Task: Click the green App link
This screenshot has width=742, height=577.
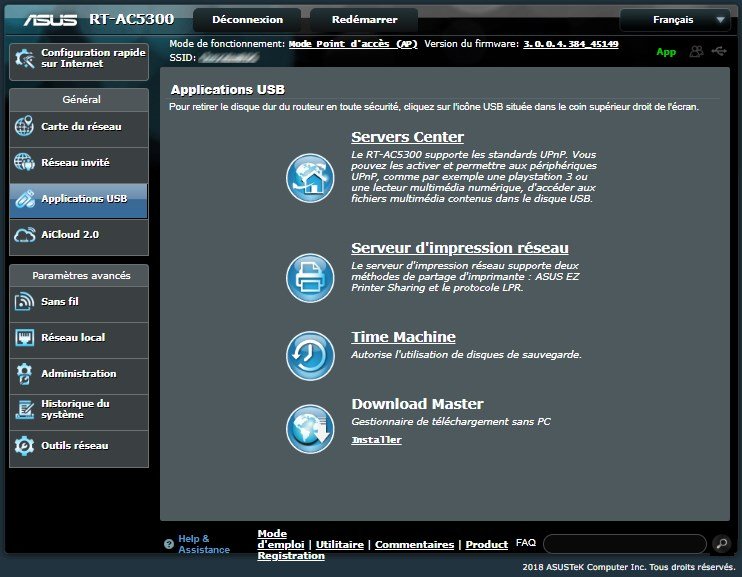Action: click(x=666, y=52)
